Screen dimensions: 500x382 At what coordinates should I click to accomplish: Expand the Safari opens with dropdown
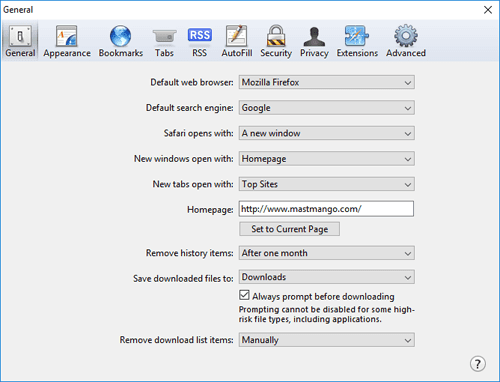tap(327, 133)
